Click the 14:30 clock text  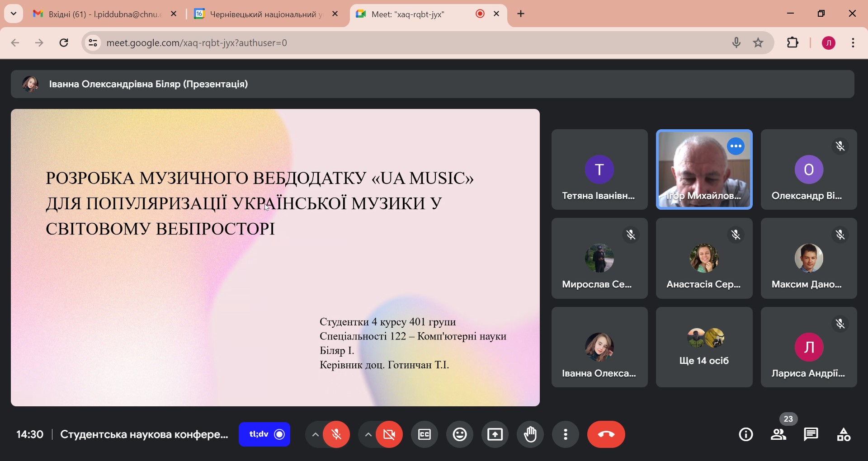tap(30, 435)
